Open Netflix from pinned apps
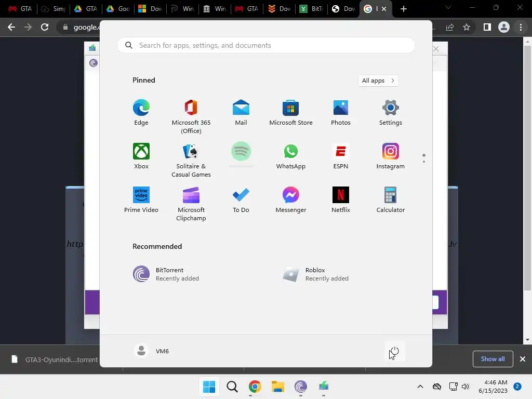This screenshot has width=532, height=399. [341, 200]
